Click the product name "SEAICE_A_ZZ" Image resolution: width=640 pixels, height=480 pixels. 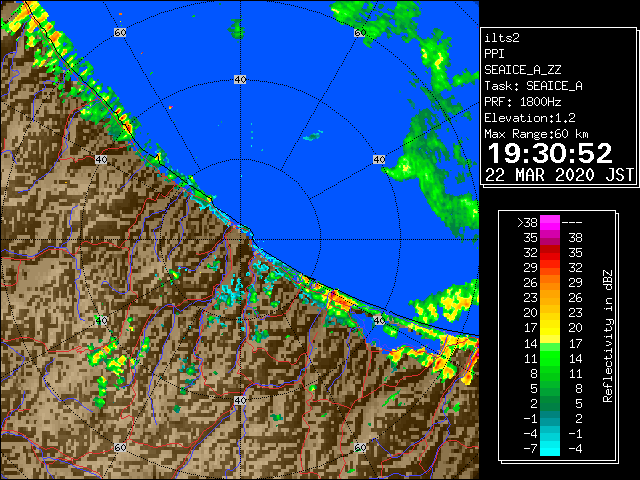click(x=522, y=70)
